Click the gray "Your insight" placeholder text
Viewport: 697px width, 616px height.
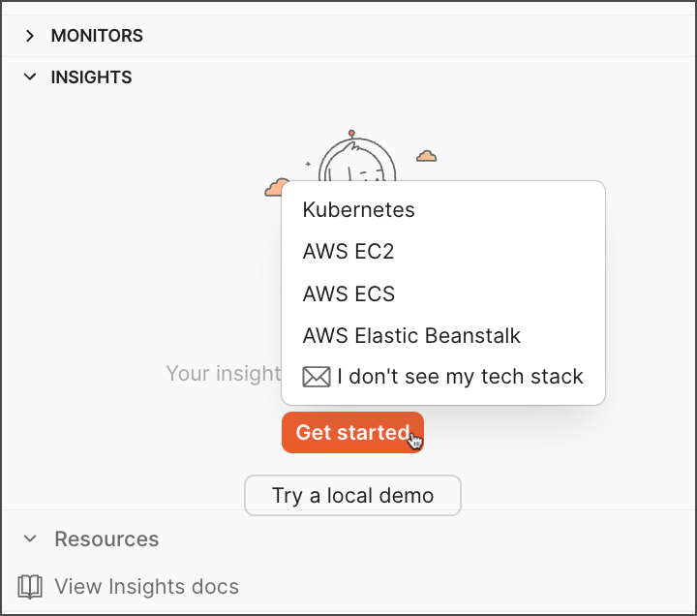coord(223,374)
